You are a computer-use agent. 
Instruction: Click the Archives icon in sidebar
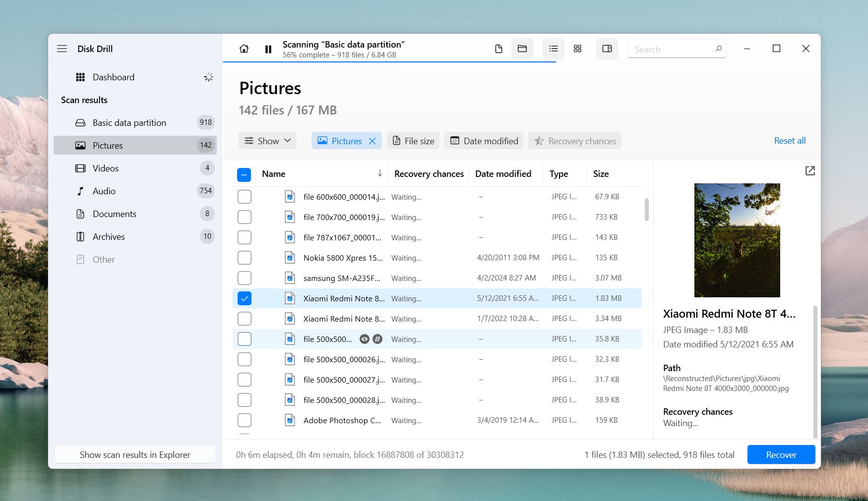pos(80,236)
